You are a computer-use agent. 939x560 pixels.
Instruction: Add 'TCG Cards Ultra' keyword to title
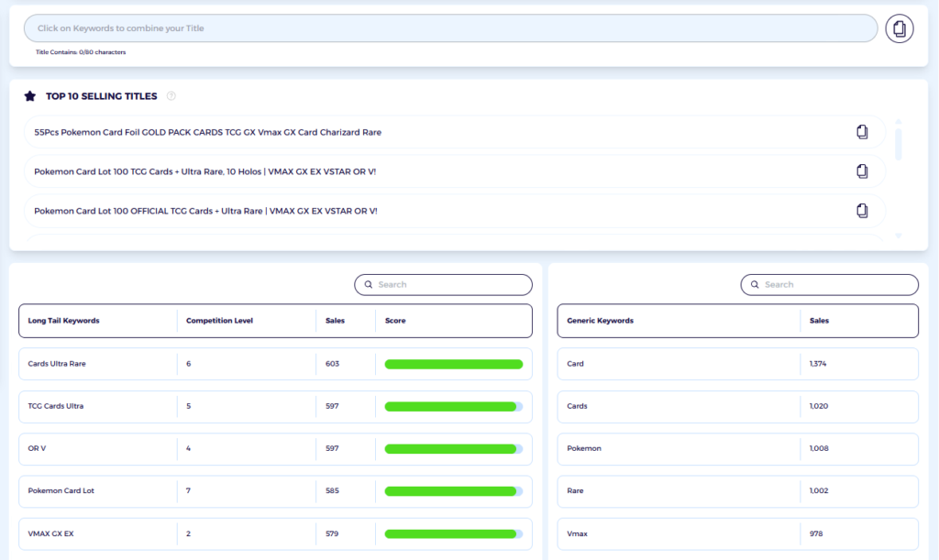point(56,406)
